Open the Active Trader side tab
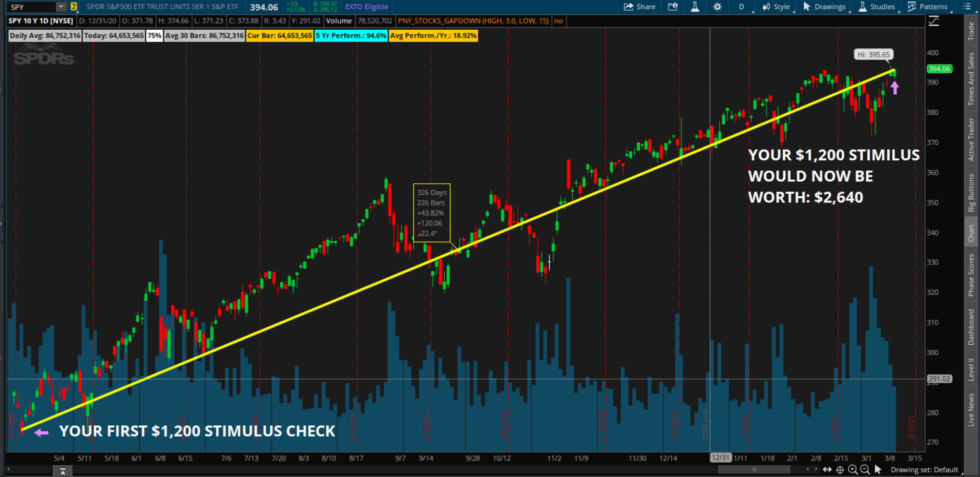The width and height of the screenshot is (980, 477). (971, 139)
